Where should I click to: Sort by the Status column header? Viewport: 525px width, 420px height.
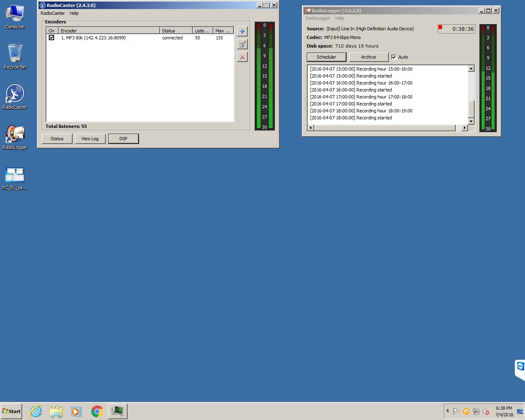pos(176,31)
